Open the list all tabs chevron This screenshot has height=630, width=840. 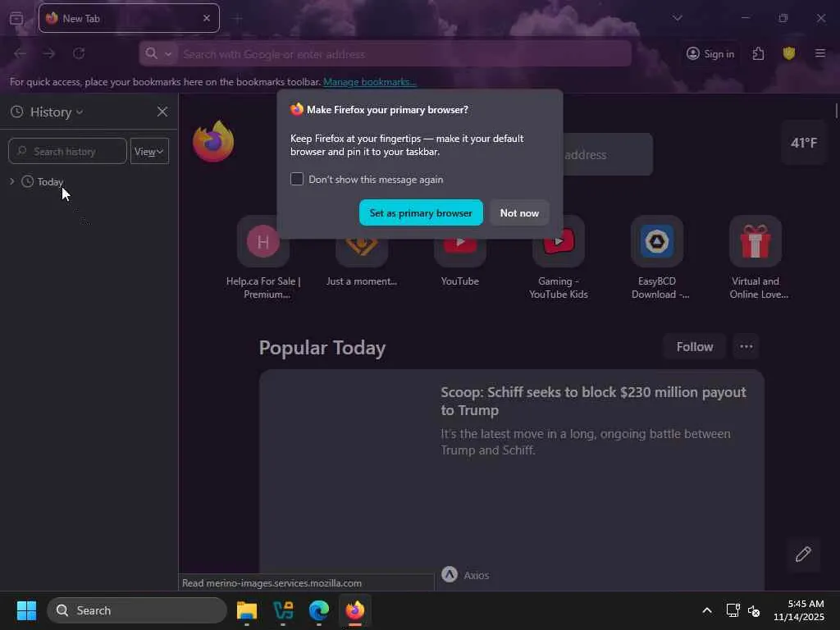point(677,18)
